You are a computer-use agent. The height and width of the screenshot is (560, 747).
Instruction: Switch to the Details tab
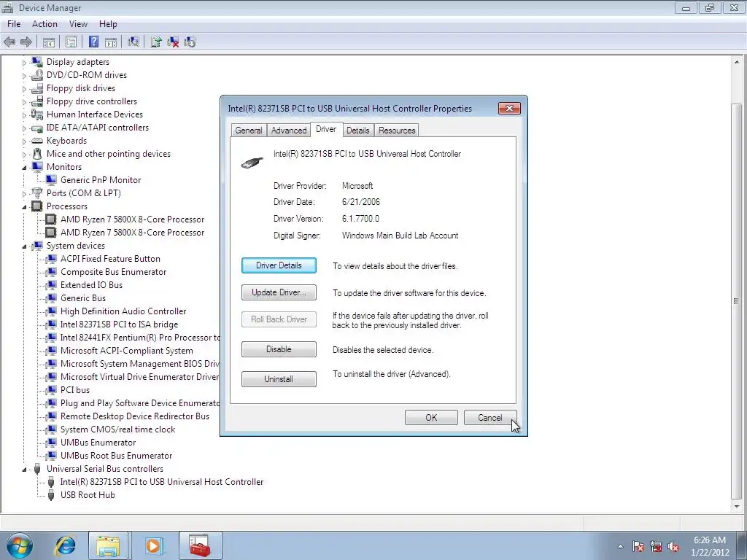click(357, 131)
